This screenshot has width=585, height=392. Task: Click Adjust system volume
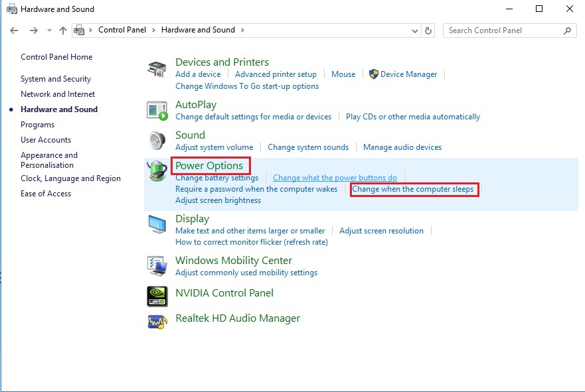[x=214, y=147]
